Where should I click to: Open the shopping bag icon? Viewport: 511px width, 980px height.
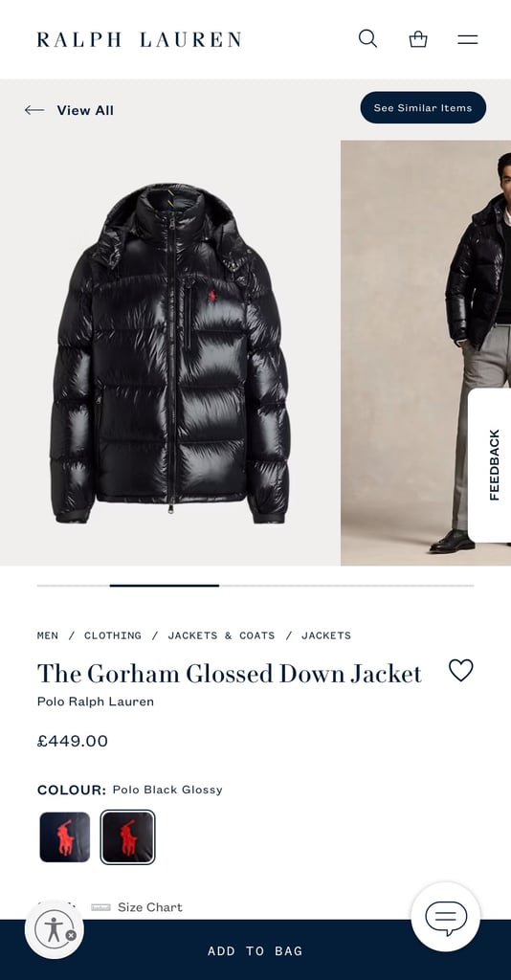click(x=418, y=39)
